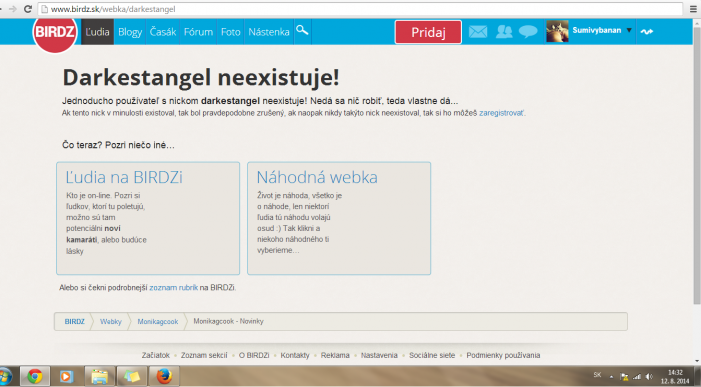The height and width of the screenshot is (387, 701).
Task: Open the Podmienky používania footer link
Action: click(503, 355)
